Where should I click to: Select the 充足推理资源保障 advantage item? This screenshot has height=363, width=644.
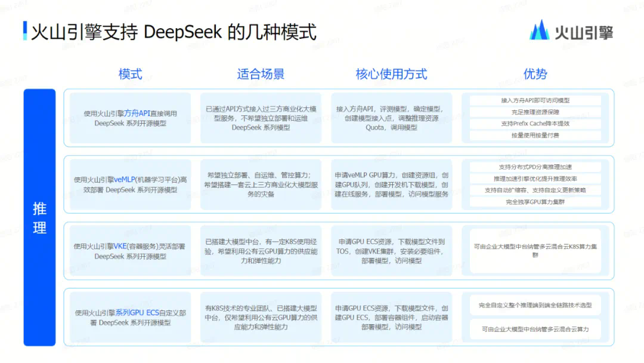535,112
